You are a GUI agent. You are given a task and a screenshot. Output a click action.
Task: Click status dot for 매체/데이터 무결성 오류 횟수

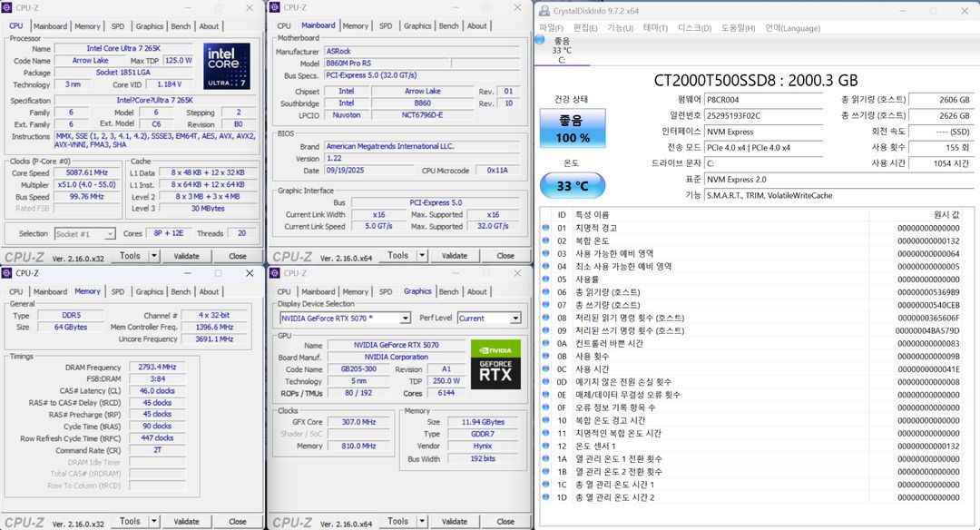(x=545, y=395)
